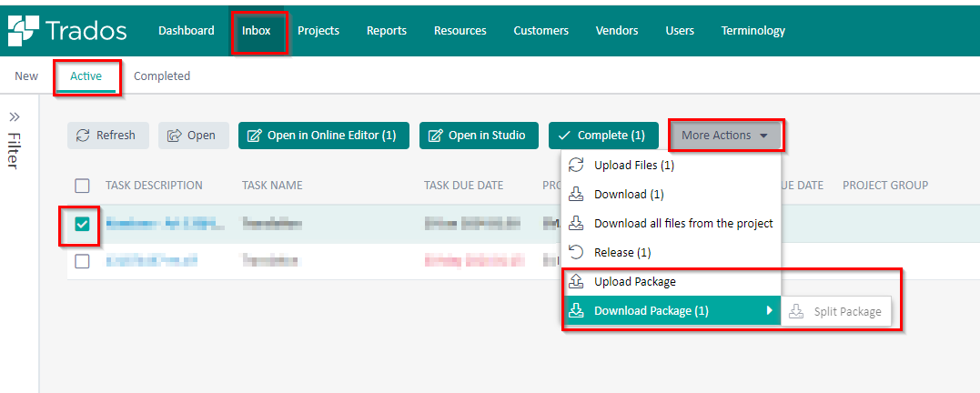980x393 pixels.
Task: Go to the Inbox menu
Action: [x=257, y=31]
